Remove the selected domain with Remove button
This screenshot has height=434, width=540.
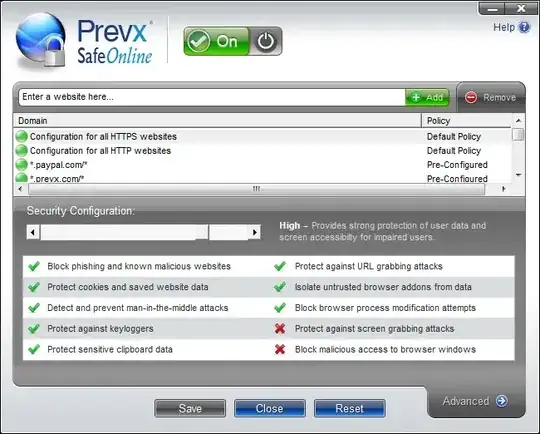(x=490, y=97)
